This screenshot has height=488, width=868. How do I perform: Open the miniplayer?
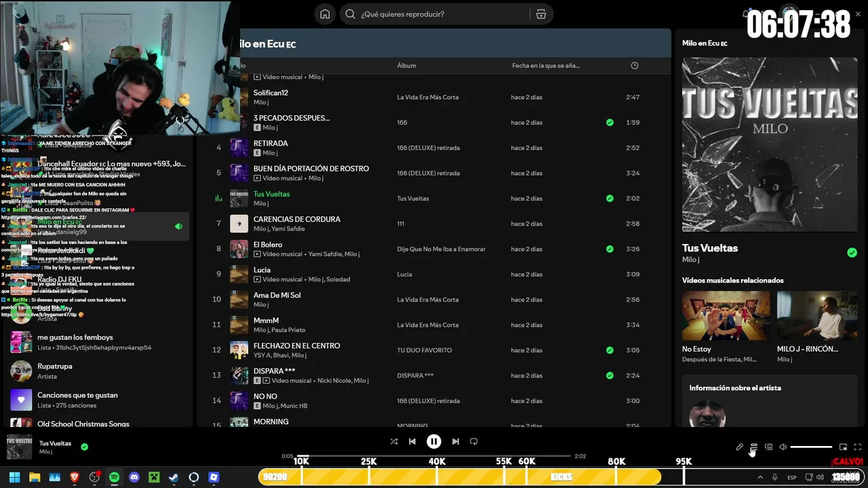(843, 447)
